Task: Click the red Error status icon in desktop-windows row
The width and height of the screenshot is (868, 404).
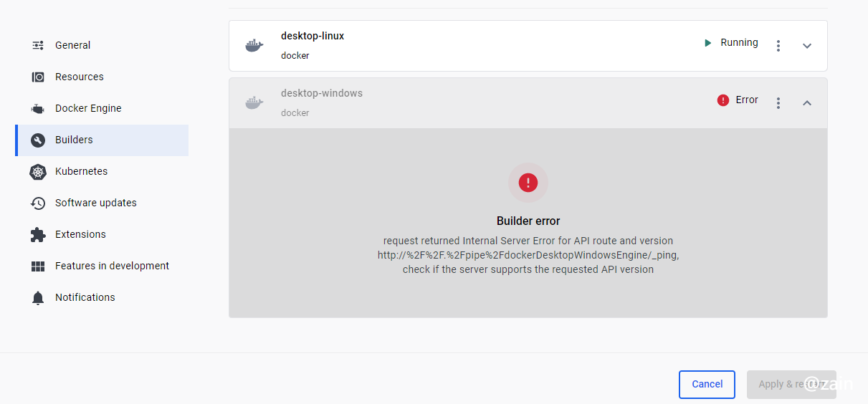Action: coord(723,100)
